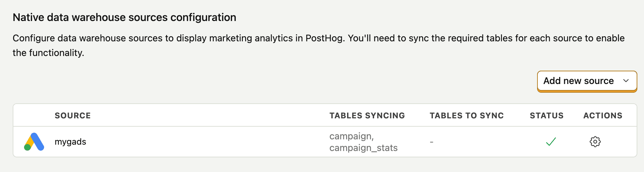This screenshot has width=644, height=172.
Task: Click the Add new source button
Action: point(587,81)
